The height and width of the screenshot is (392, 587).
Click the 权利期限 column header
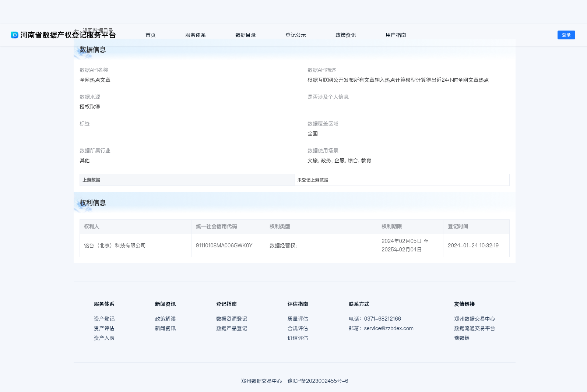pos(410,227)
